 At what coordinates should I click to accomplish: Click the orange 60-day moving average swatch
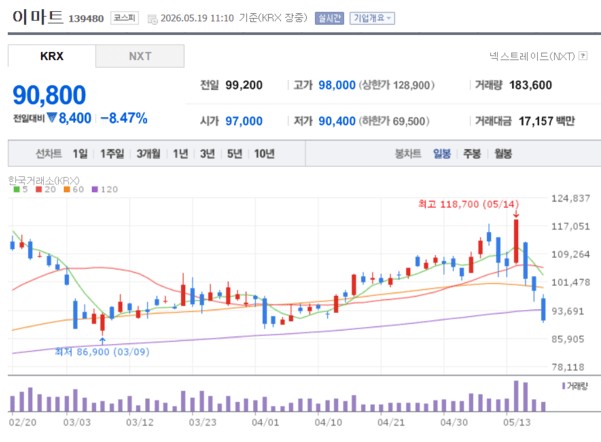67,189
